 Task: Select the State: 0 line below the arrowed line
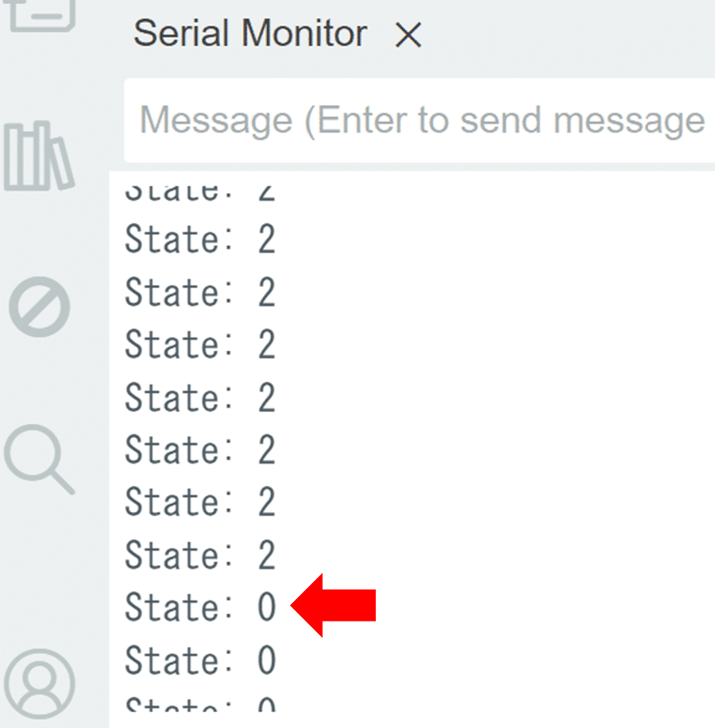click(x=200, y=660)
